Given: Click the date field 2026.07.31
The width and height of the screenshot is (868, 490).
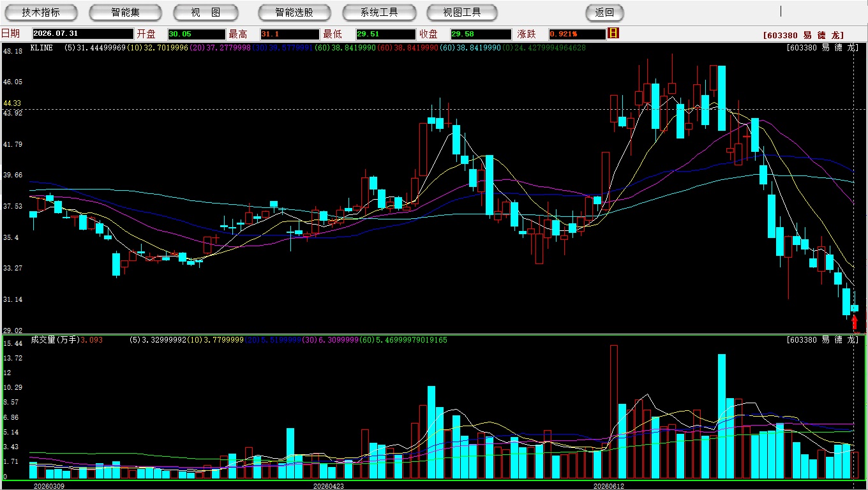Looking at the screenshot, I should point(83,34).
